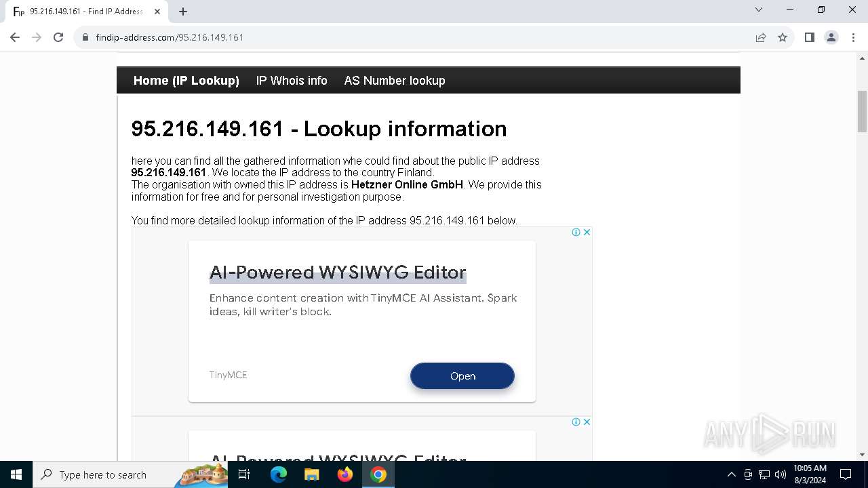
Task: Show hidden system tray icons
Action: click(x=731, y=474)
